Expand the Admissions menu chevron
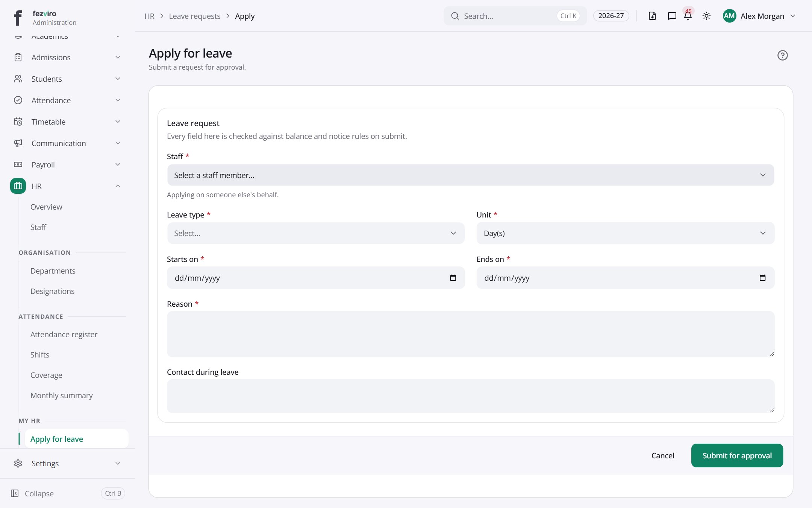Viewport: 812px width, 508px height. 118,57
